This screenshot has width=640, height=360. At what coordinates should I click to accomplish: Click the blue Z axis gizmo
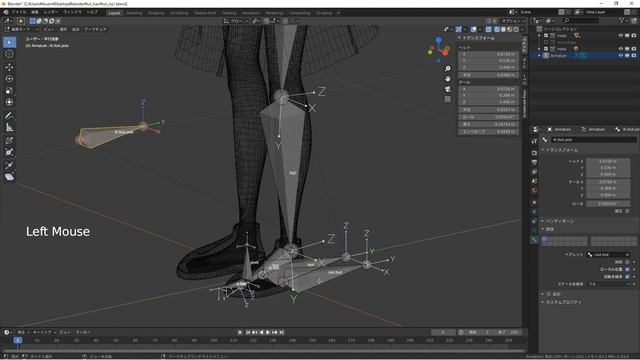point(438,40)
